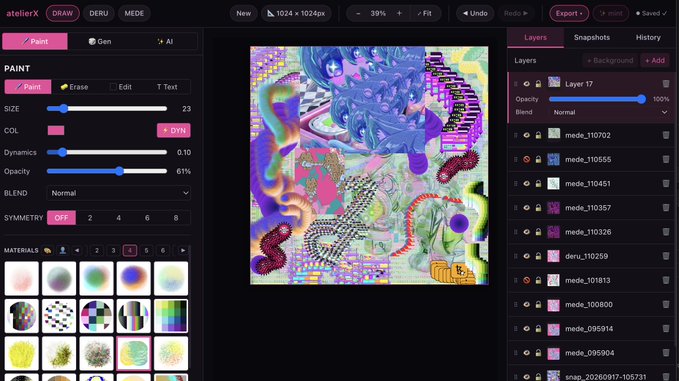This screenshot has width=679, height=381.
Task: Open the pink COL color swatch
Action: tap(56, 130)
